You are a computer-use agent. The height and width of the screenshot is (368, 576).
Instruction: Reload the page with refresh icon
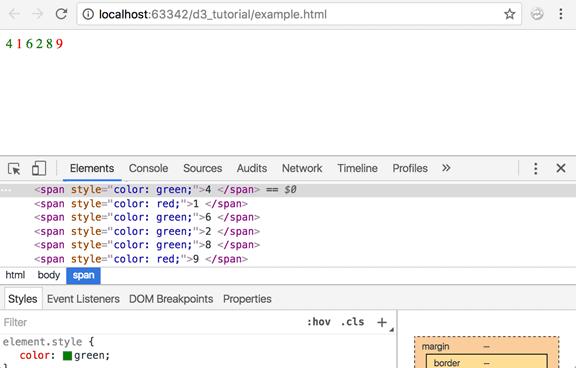click(61, 14)
